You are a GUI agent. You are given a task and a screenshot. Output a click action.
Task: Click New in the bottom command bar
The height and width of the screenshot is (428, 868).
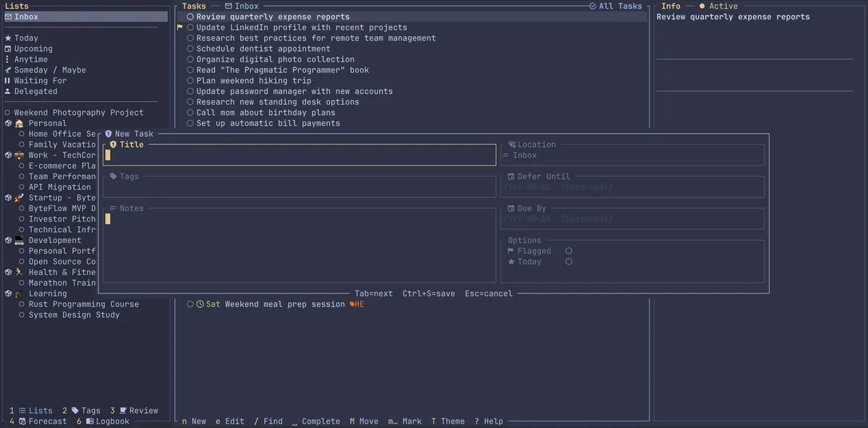(194, 421)
